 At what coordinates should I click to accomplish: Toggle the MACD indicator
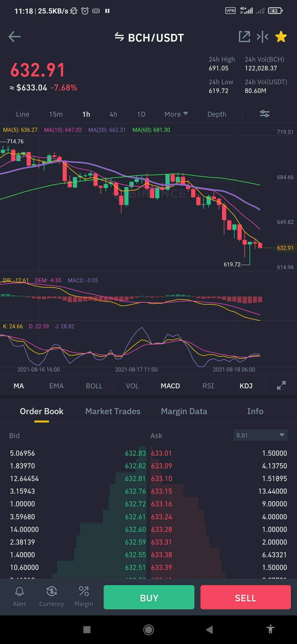pyautogui.click(x=170, y=386)
